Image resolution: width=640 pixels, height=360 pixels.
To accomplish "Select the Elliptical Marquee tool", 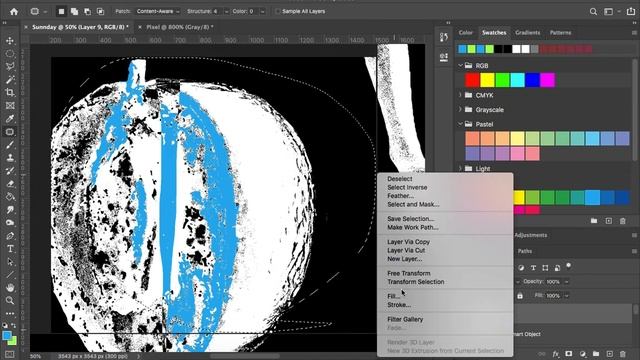I will 10,53.
